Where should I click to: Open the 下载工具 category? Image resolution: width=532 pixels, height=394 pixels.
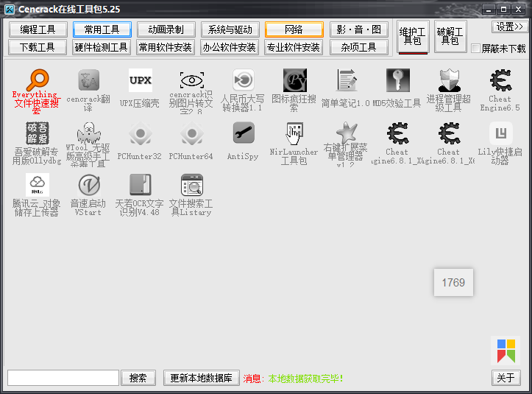(x=38, y=47)
